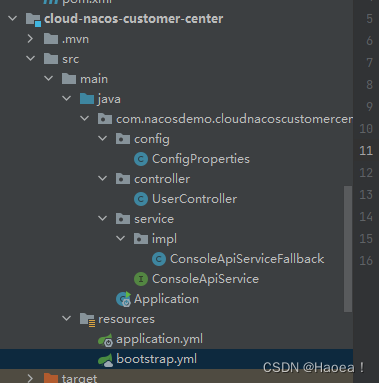Viewport: 379px width, 383px height.
Task: Click line number 5 in editor gutter
Action: (369, 19)
